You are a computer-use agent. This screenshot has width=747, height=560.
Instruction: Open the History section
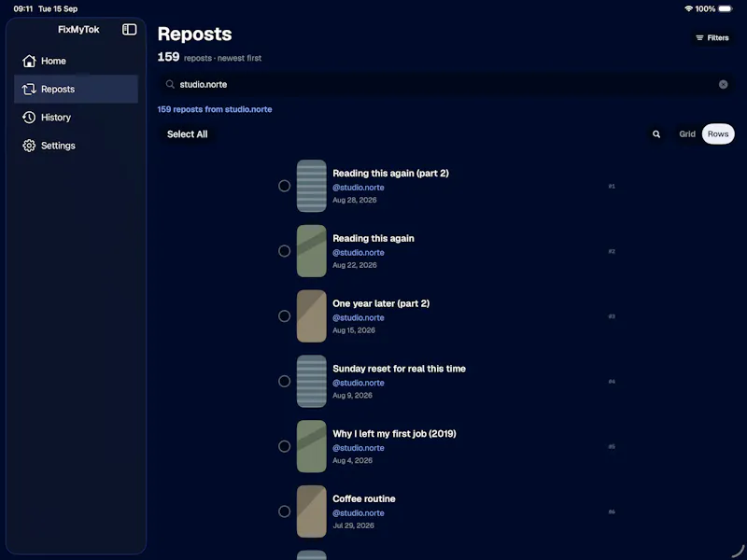pyautogui.click(x=76, y=118)
